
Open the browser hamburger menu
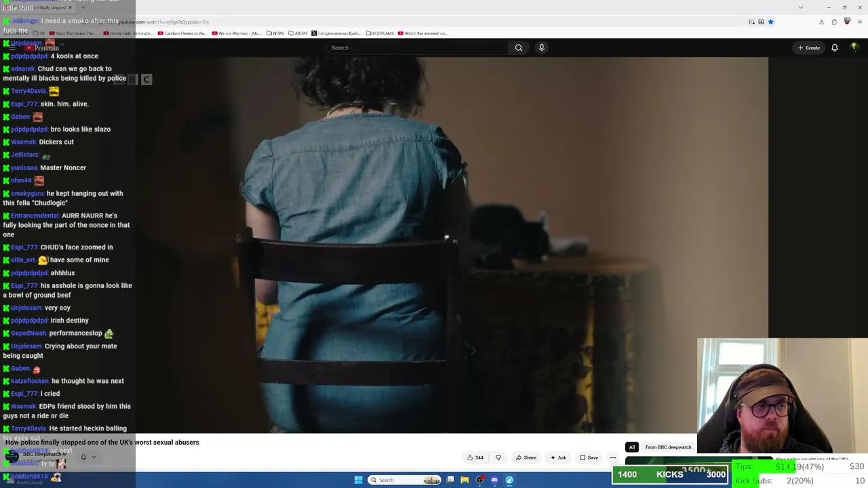(860, 22)
